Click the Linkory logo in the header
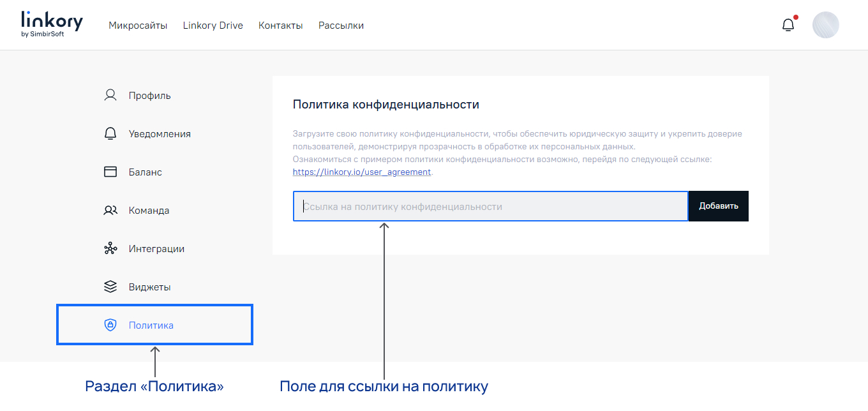 tap(51, 24)
